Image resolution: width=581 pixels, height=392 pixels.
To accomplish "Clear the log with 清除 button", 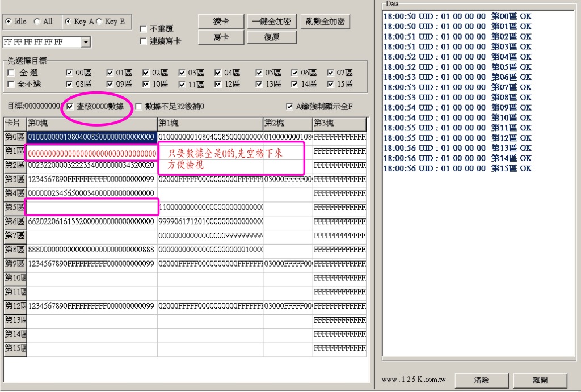I will pos(481,380).
